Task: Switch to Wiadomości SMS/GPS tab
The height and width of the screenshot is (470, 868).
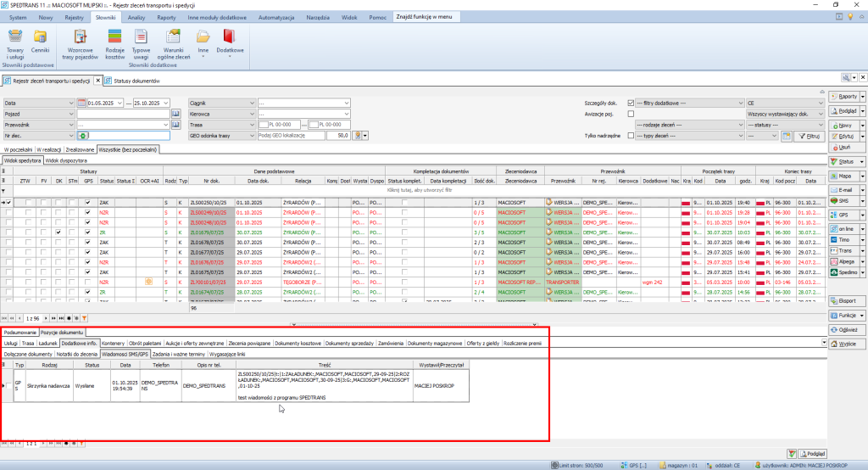Action: 125,353
